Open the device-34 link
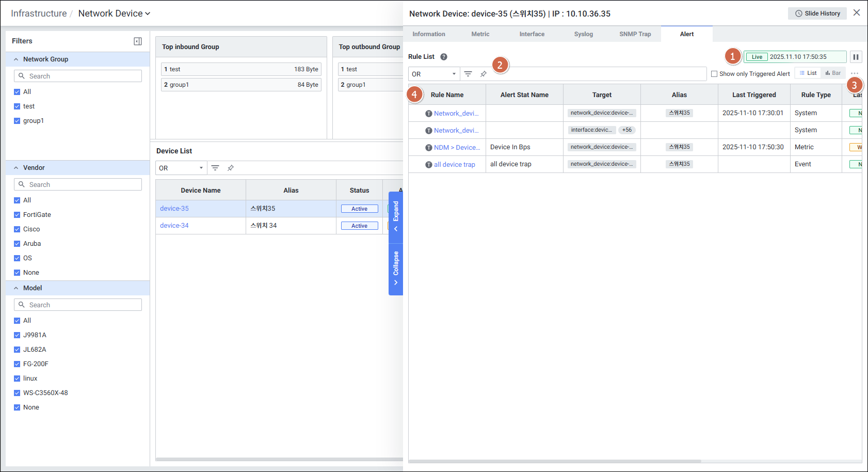Screen dimensions: 868x472 coord(174,226)
